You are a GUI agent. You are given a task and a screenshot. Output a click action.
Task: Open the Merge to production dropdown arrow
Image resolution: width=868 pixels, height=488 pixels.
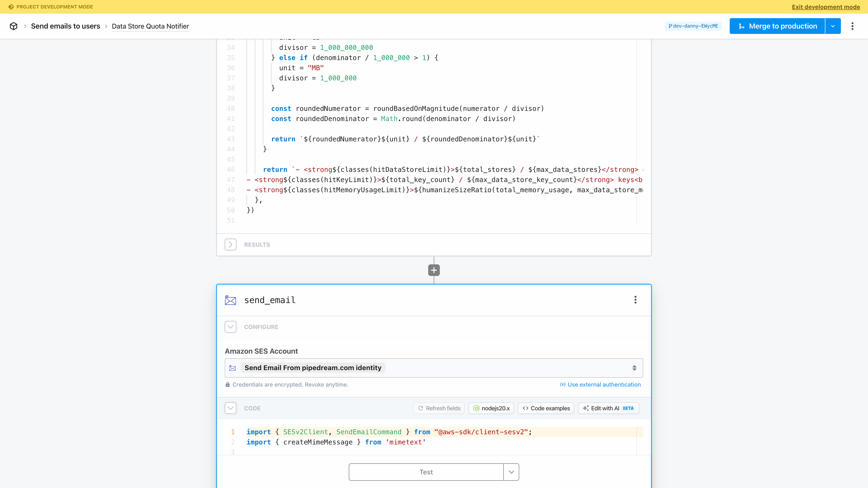click(x=833, y=26)
